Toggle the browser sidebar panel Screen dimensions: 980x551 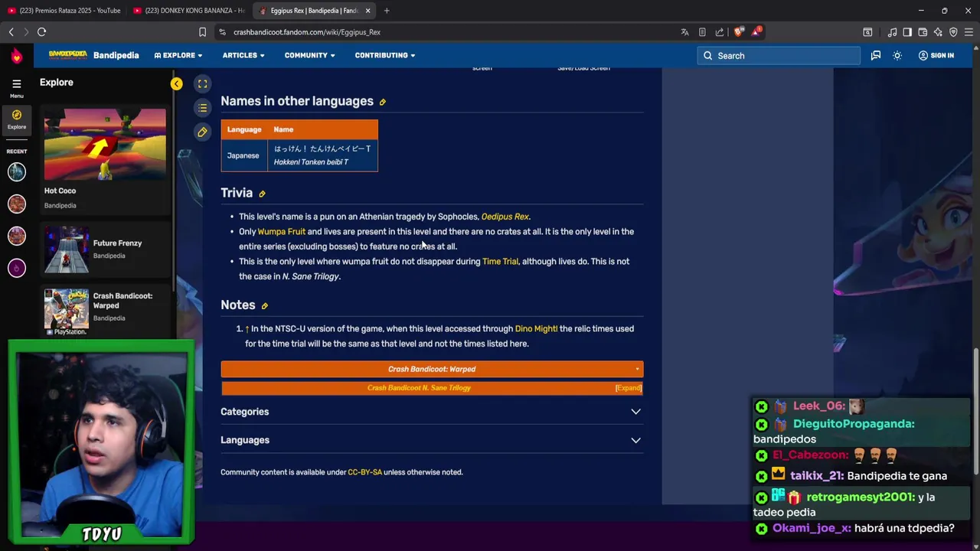pos(907,32)
